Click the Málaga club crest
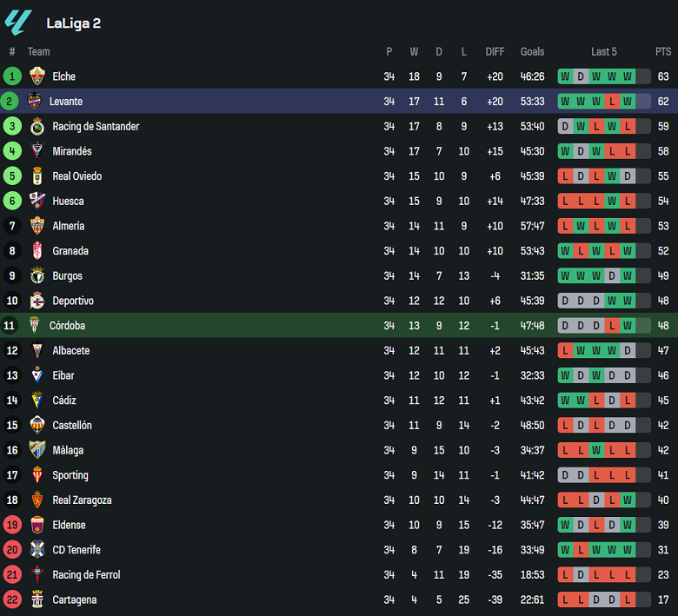The width and height of the screenshot is (678, 616). (37, 450)
